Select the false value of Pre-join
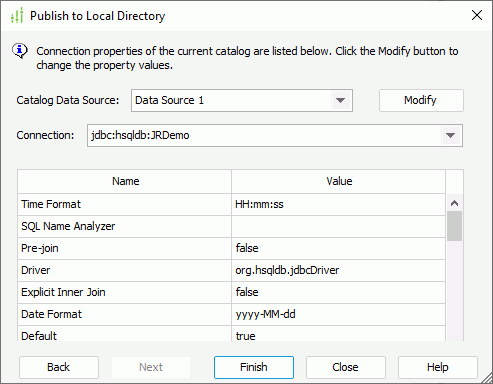This screenshot has height=384, width=493. click(x=339, y=248)
